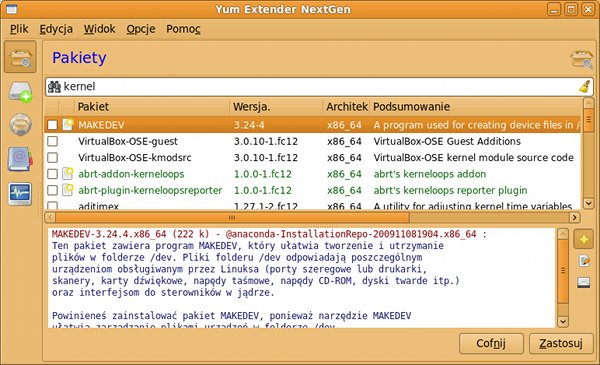Clear the search field with broom icon
600x365 pixels.
584,86
